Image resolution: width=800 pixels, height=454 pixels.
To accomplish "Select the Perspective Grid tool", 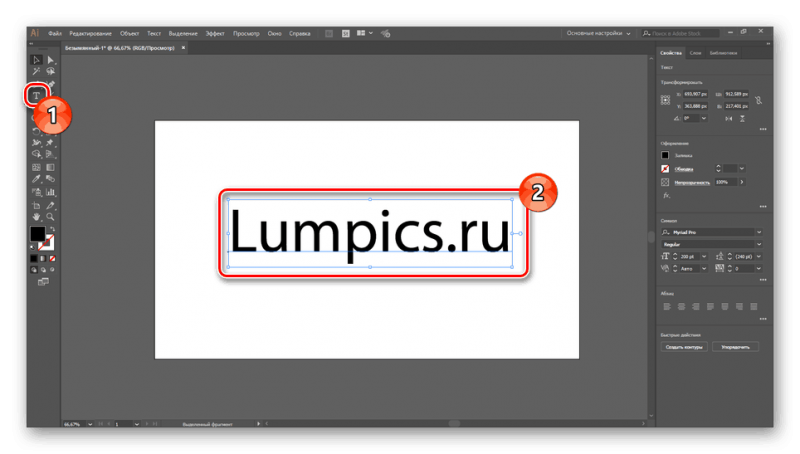I will point(50,154).
